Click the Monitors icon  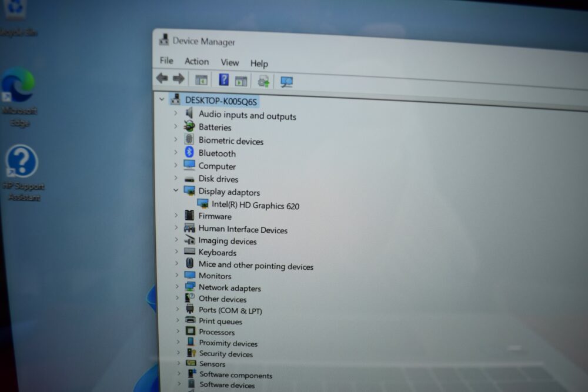[x=190, y=275]
